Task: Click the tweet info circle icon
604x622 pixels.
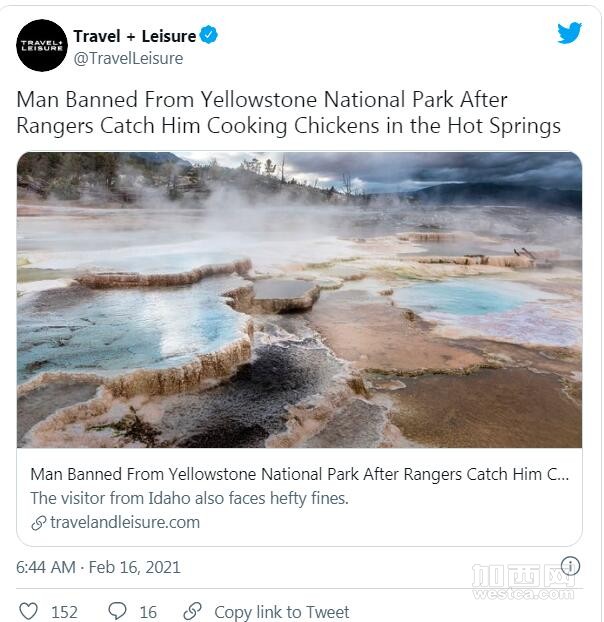Action: [x=570, y=566]
